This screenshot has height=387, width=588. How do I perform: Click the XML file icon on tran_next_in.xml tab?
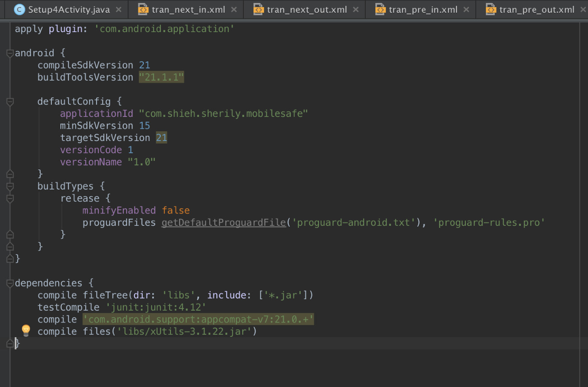pyautogui.click(x=143, y=9)
